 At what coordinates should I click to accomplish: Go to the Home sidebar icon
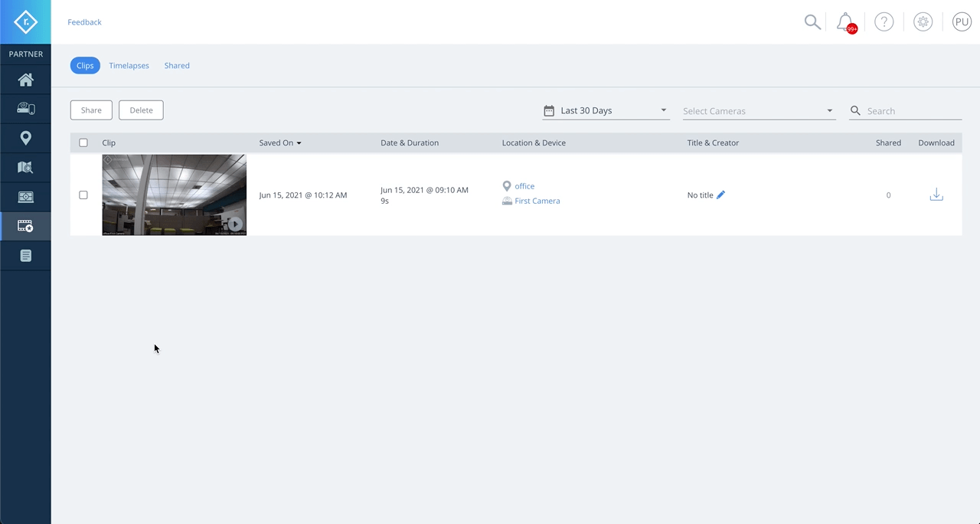(x=25, y=80)
